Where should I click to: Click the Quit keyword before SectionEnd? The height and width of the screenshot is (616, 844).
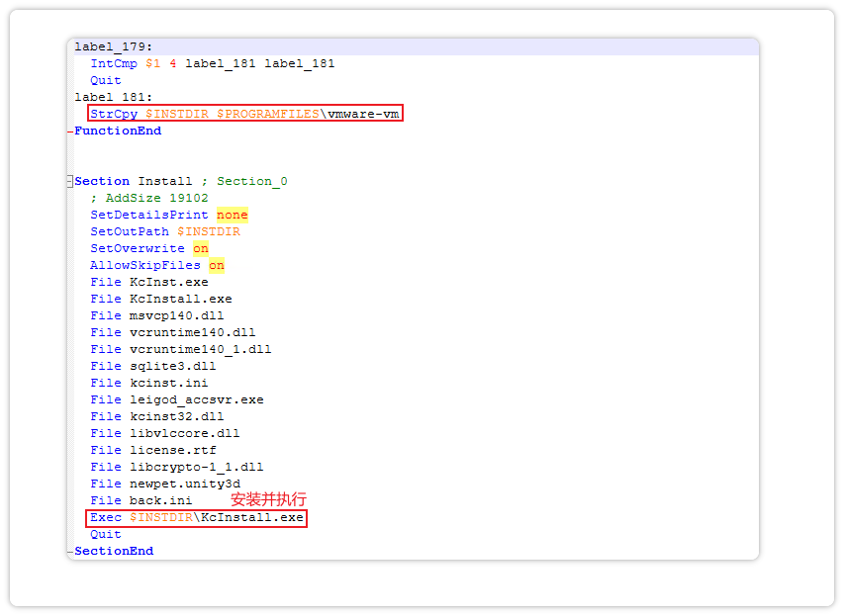coord(106,534)
